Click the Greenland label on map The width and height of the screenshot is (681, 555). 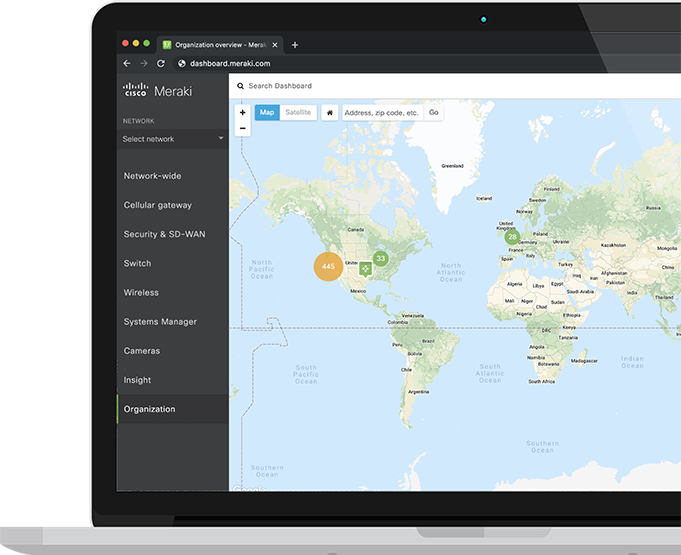(453, 166)
